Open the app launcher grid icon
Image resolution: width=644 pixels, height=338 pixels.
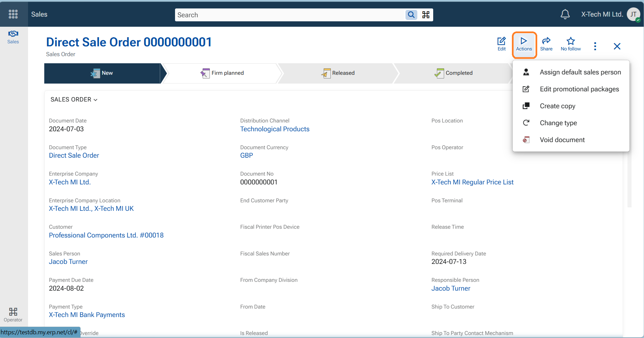pyautogui.click(x=13, y=14)
